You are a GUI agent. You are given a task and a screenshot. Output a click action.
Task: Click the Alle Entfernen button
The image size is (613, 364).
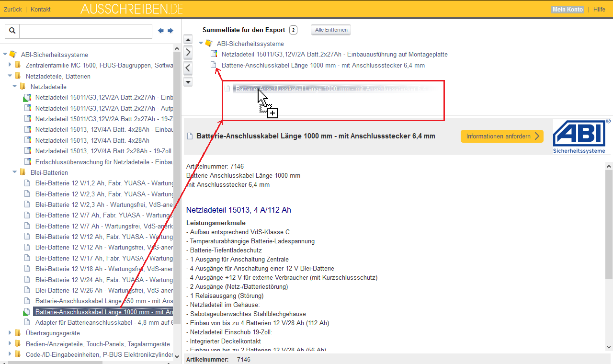pyautogui.click(x=331, y=30)
